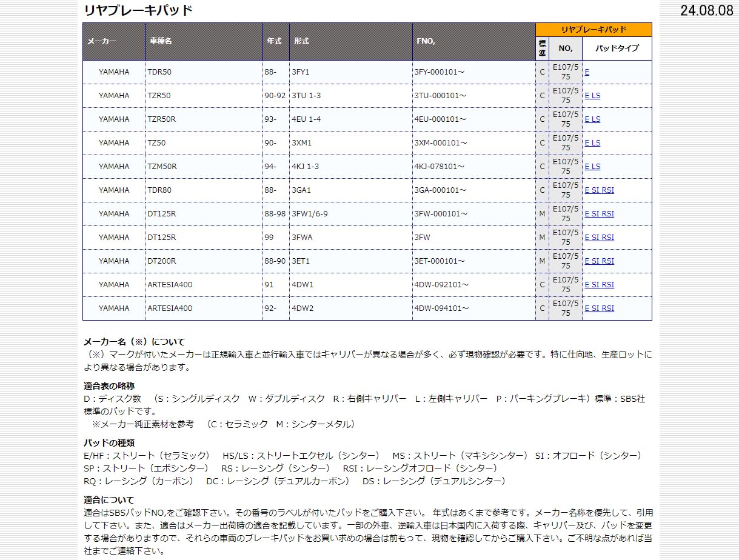
Task: Click the 標準 sub-header cell
Action: (542, 48)
